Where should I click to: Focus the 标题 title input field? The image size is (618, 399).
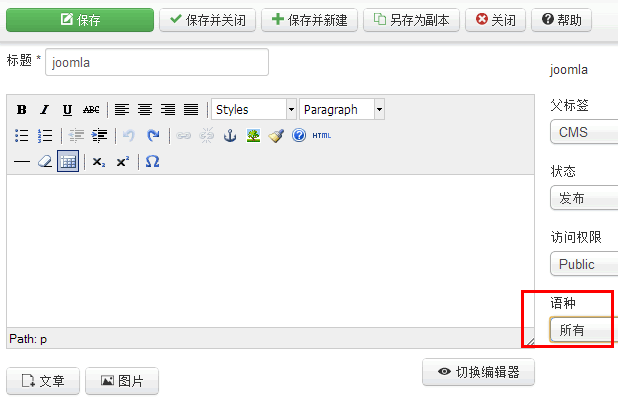(157, 62)
